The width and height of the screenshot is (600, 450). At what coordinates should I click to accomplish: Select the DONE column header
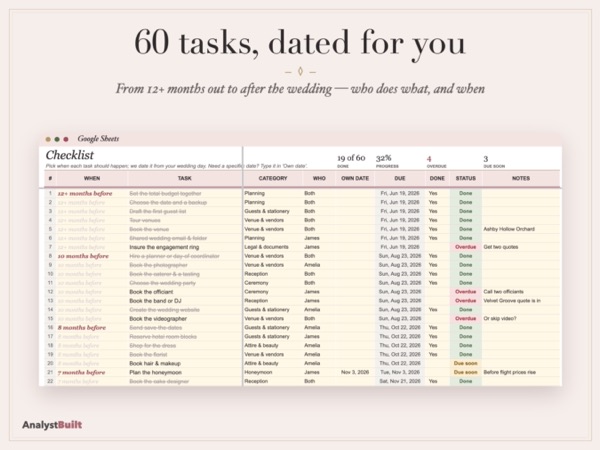point(437,178)
